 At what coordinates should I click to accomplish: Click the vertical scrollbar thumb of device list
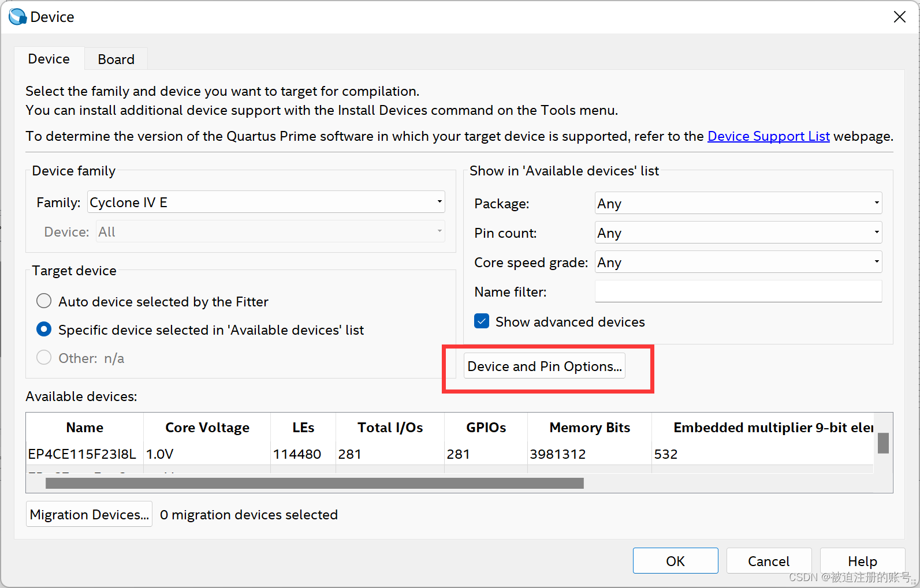click(x=883, y=443)
